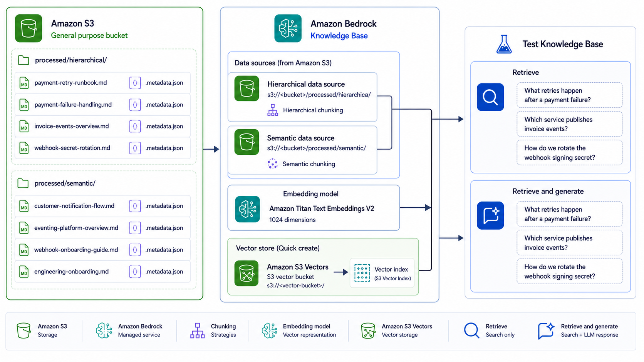
Task: Click the Vector store (Quick create) heading
Action: (278, 248)
